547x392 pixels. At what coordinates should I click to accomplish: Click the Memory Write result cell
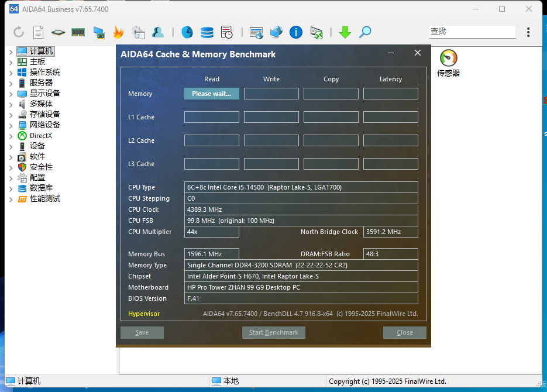(x=271, y=94)
